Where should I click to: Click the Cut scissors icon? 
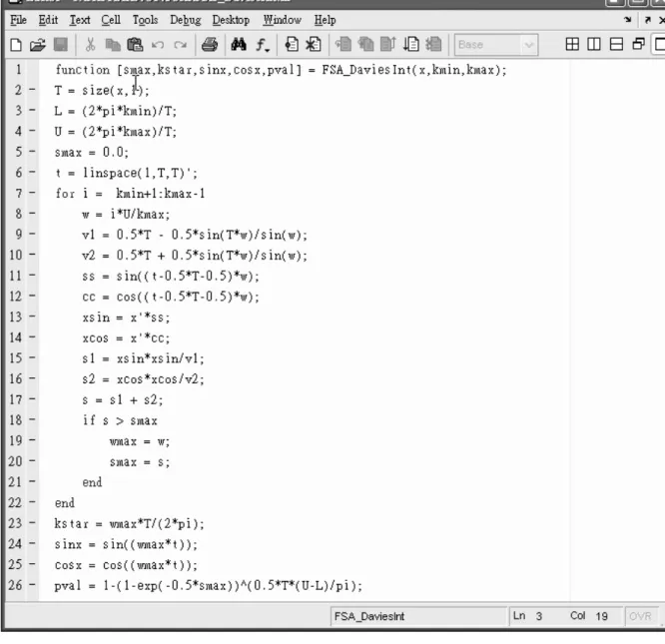(90, 45)
